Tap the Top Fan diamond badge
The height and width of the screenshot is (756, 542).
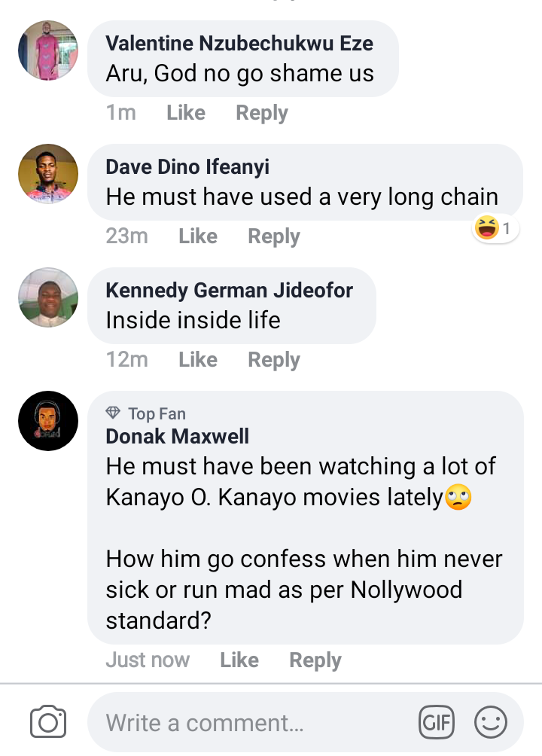point(114,413)
